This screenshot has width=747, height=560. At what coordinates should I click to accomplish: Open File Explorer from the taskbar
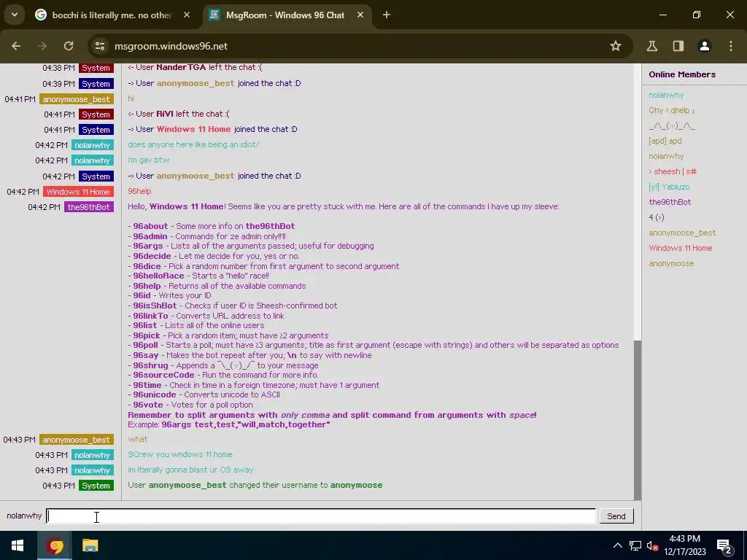point(90,545)
